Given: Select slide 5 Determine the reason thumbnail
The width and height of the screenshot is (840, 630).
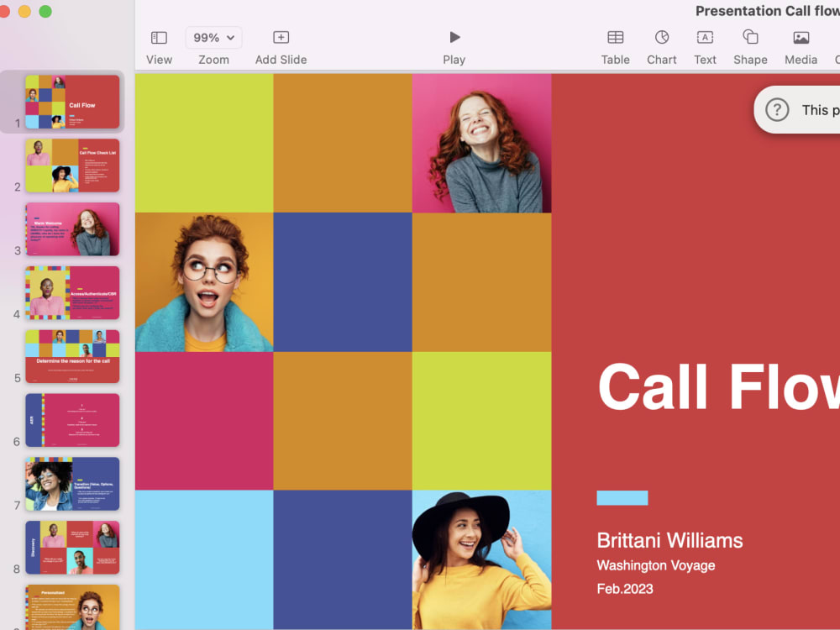Looking at the screenshot, I should [72, 357].
